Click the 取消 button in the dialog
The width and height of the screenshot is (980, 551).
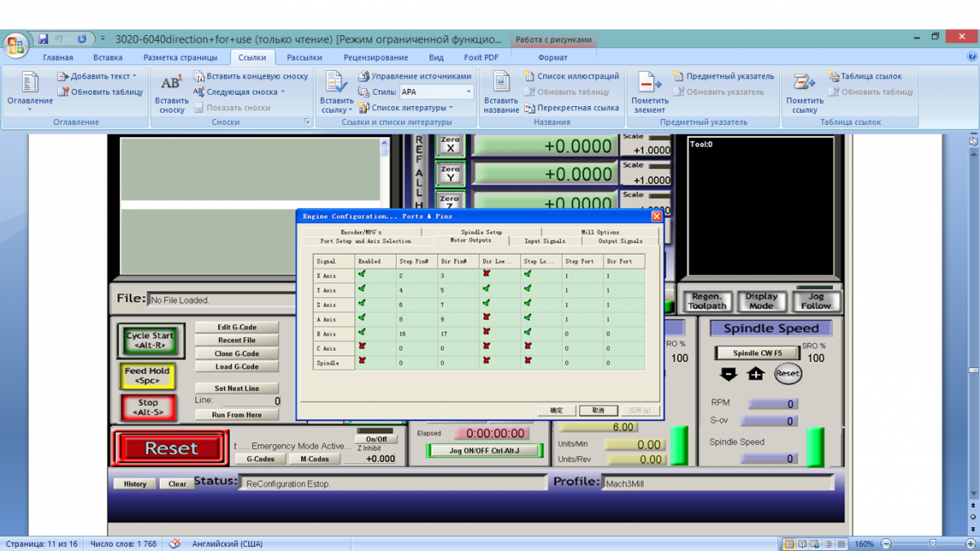click(x=599, y=411)
